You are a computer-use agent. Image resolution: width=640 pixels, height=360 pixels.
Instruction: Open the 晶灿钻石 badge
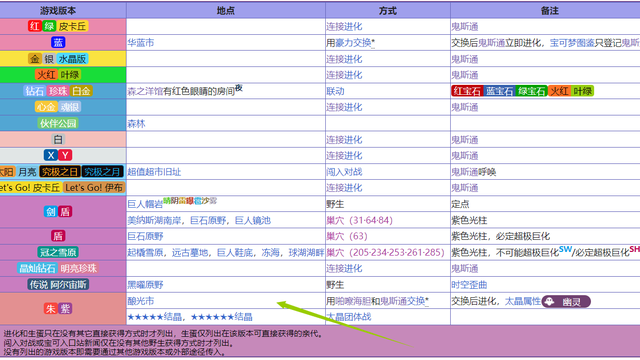pyautogui.click(x=37, y=269)
